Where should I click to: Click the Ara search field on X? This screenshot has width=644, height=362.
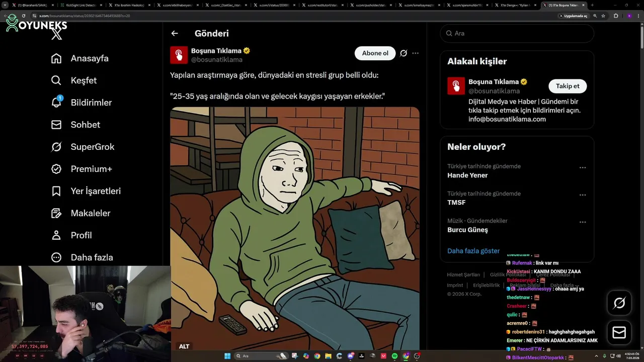click(x=517, y=33)
